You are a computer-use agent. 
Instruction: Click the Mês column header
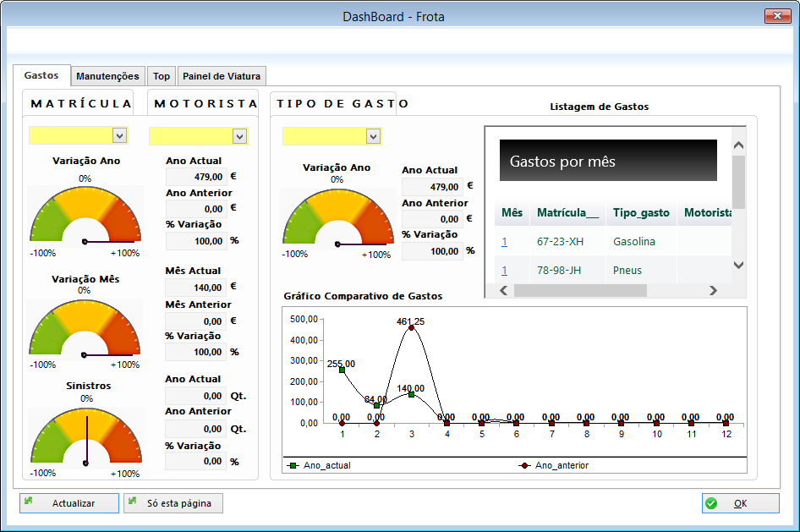pyautogui.click(x=512, y=212)
